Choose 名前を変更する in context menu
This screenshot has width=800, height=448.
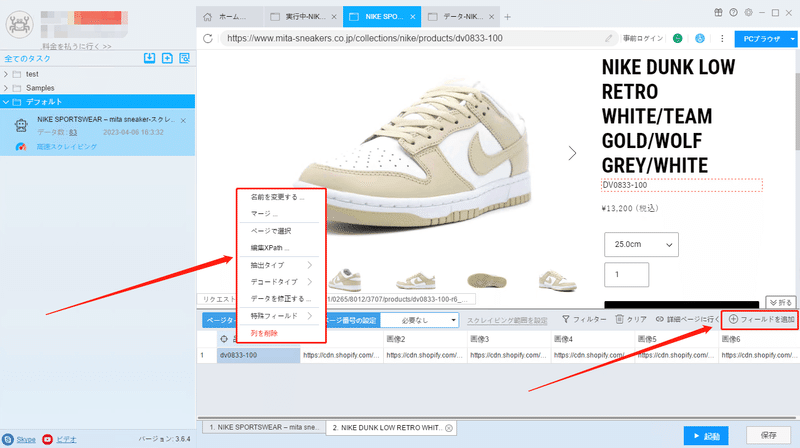(279, 197)
